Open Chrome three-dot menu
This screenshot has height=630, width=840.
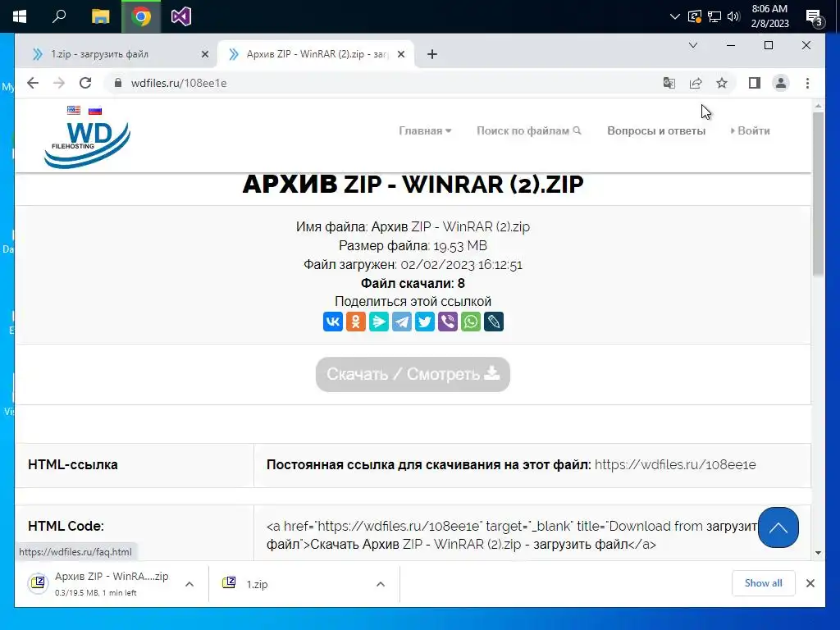(x=807, y=83)
